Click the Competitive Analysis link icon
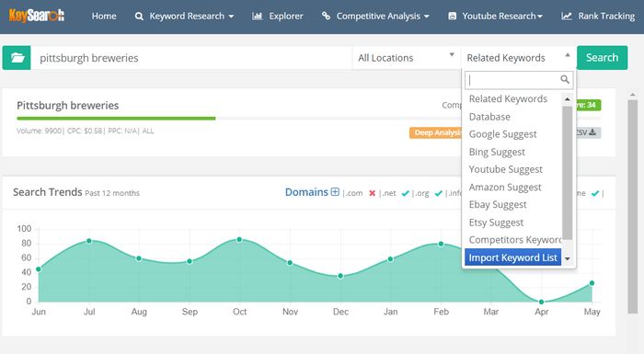This screenshot has width=644, height=354. pyautogui.click(x=326, y=16)
